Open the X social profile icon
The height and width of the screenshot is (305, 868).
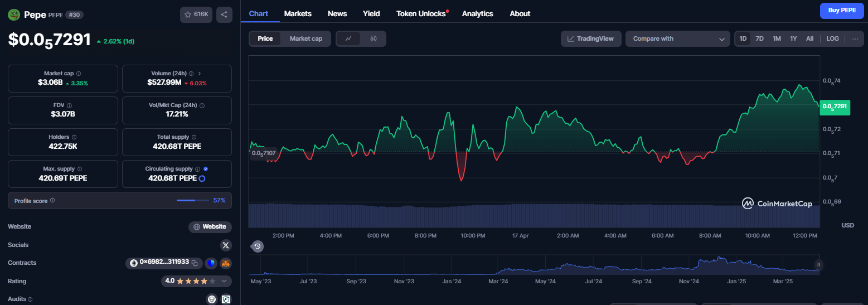click(x=226, y=245)
